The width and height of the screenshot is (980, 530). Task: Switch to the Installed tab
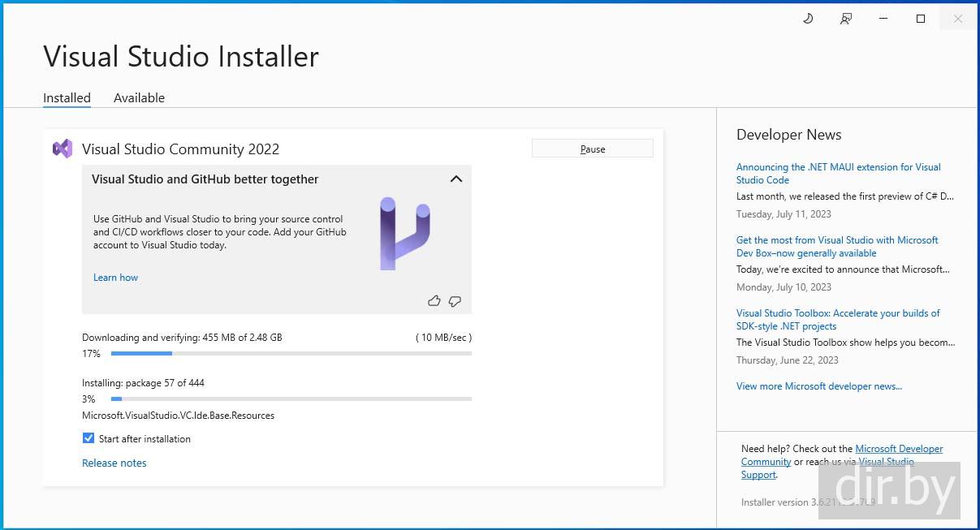tap(67, 97)
